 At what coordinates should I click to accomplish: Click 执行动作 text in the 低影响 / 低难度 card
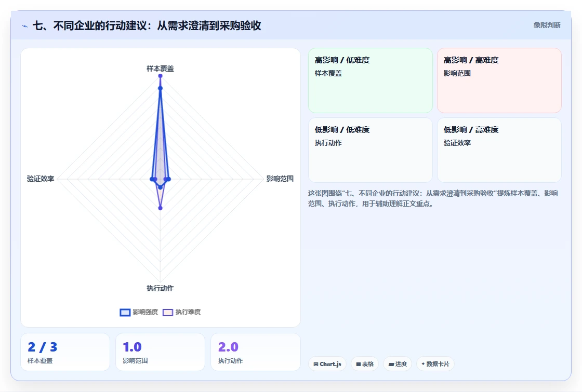point(328,143)
